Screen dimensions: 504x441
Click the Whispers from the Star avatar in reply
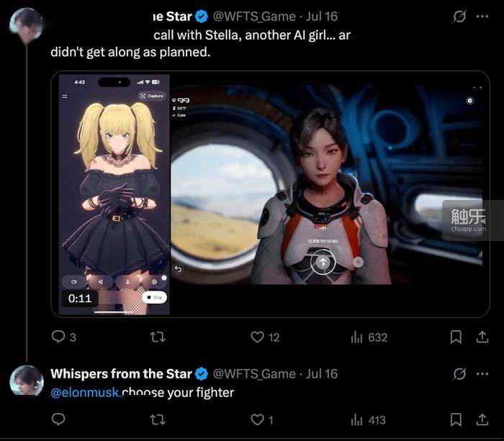(x=27, y=381)
